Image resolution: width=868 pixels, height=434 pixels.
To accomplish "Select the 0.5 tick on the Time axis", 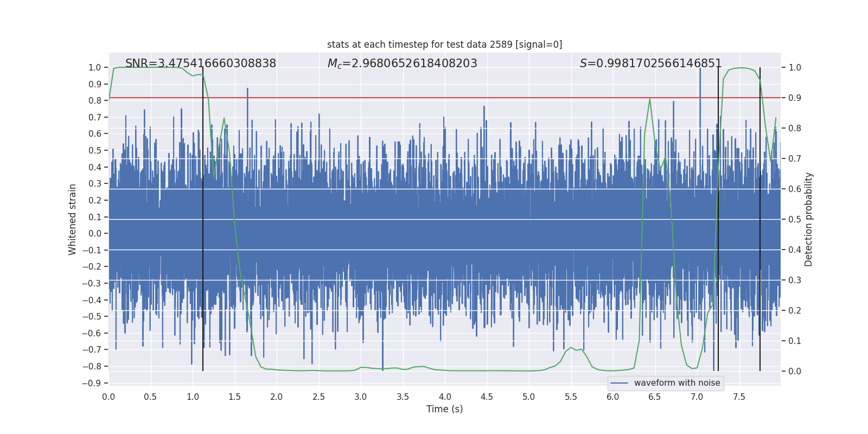I will (x=150, y=397).
